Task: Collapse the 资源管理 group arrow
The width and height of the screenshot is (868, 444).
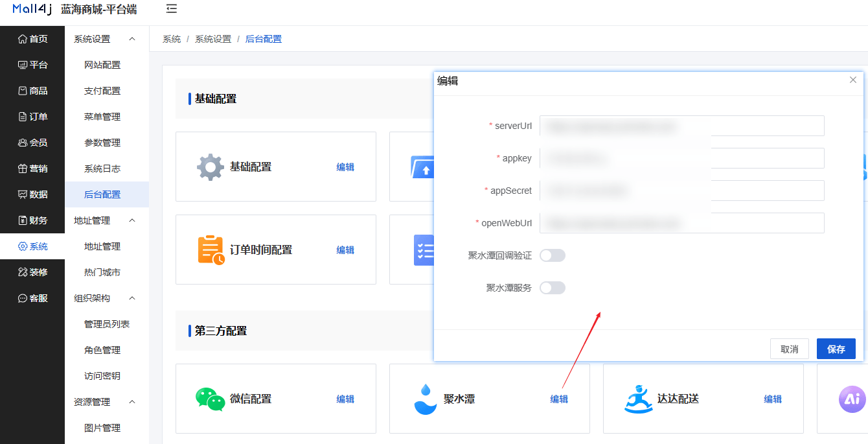Action: (x=132, y=402)
